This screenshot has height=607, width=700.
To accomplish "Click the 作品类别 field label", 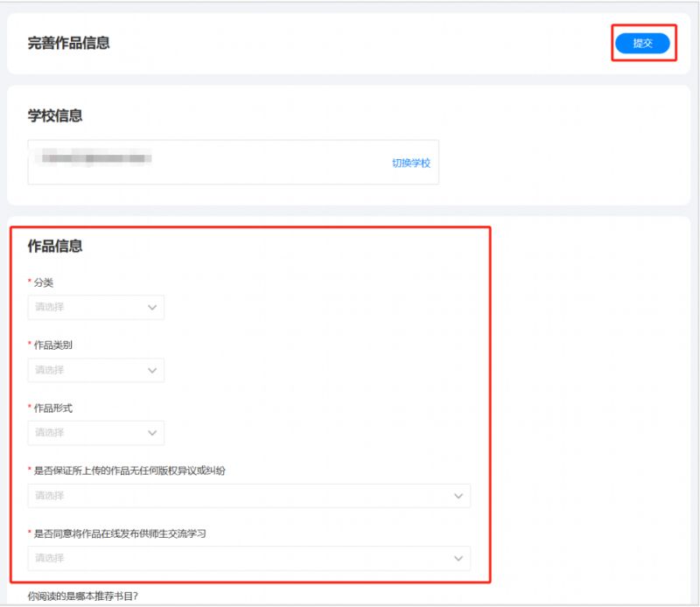I will pyautogui.click(x=53, y=345).
